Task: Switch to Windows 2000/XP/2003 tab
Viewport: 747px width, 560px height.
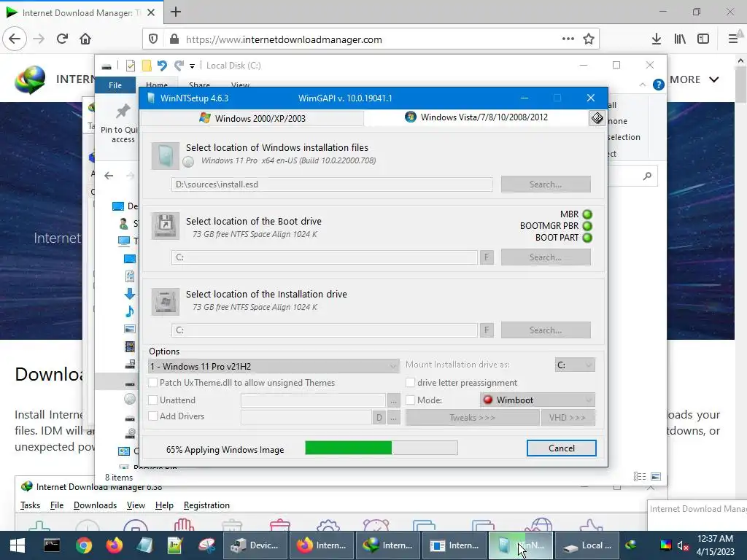Action: (252, 118)
